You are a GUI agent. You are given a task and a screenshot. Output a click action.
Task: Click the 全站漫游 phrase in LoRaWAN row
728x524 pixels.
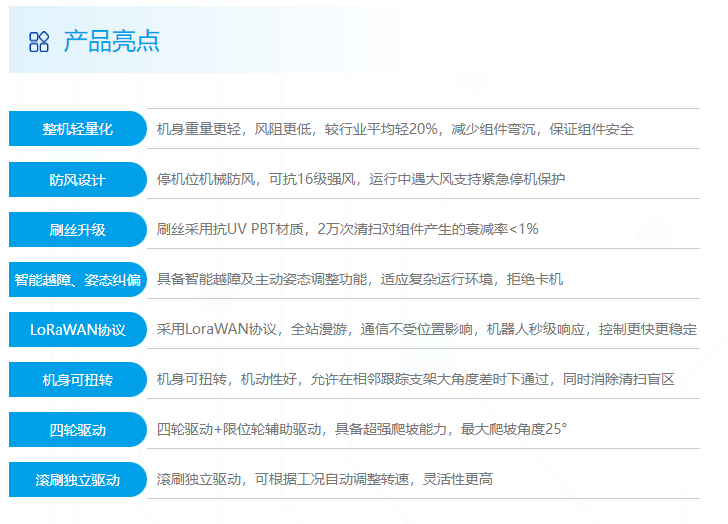(318, 329)
